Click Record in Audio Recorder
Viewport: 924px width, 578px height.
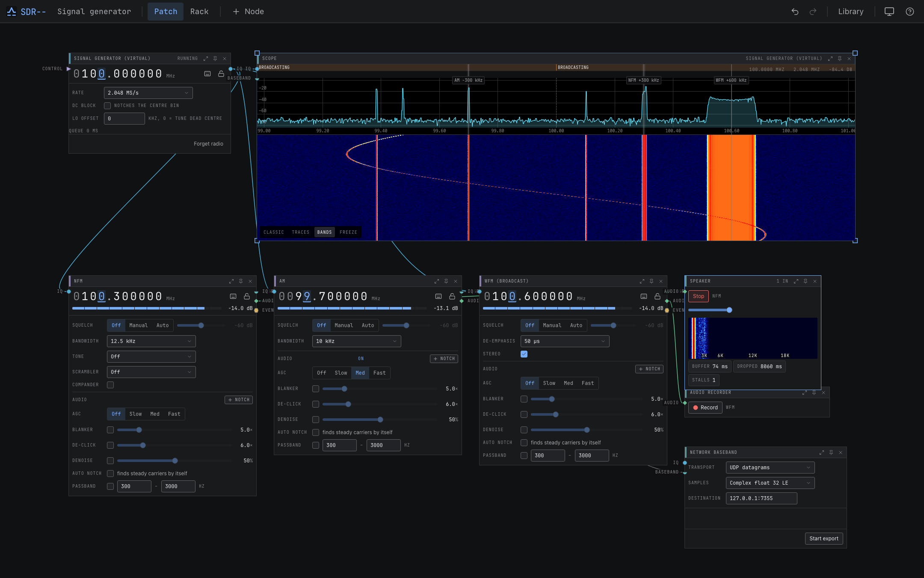[705, 408]
